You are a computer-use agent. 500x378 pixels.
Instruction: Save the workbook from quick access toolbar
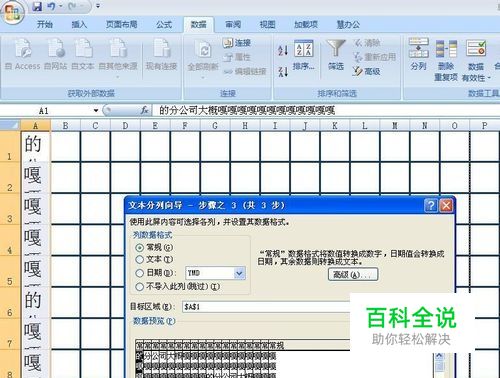point(37,6)
